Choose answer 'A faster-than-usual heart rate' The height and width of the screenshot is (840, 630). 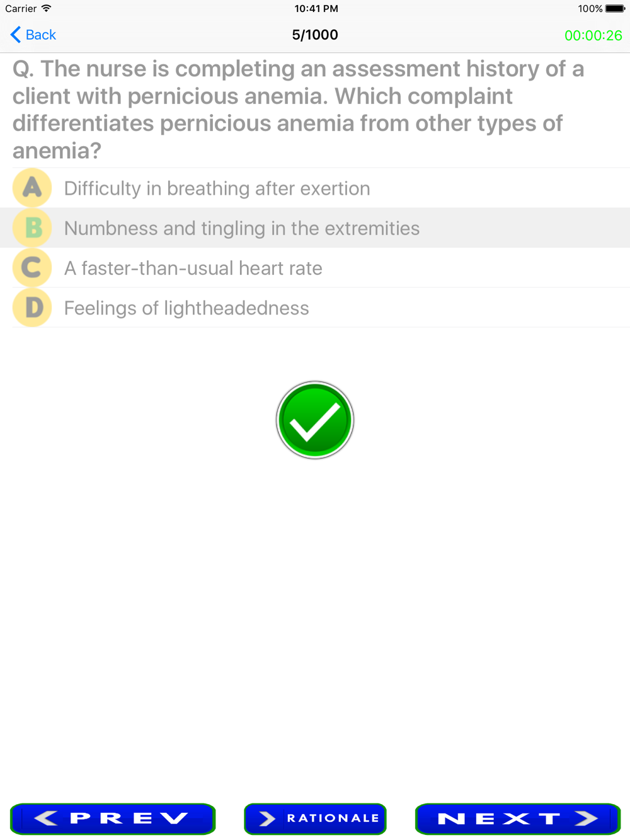pyautogui.click(x=193, y=268)
